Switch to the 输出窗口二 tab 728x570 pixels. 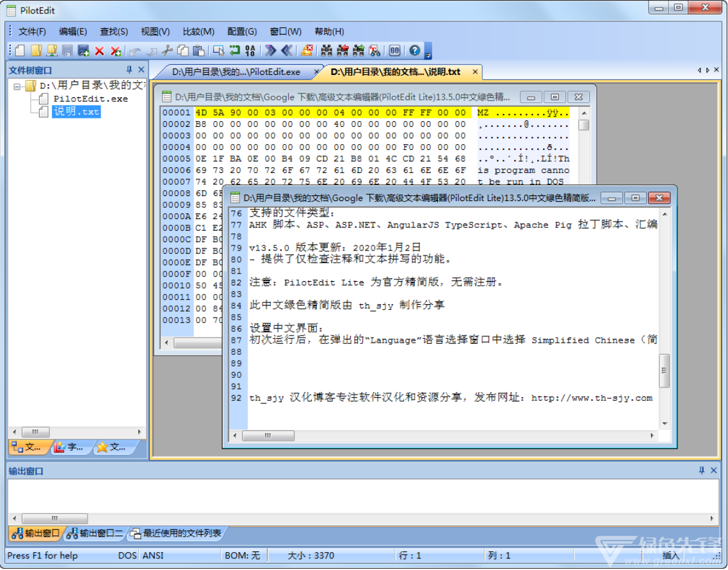(x=95, y=533)
